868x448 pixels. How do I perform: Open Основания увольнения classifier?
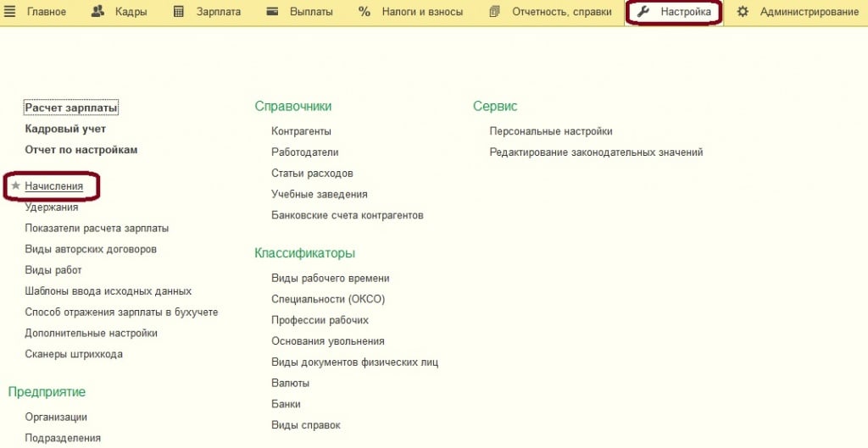coord(327,341)
